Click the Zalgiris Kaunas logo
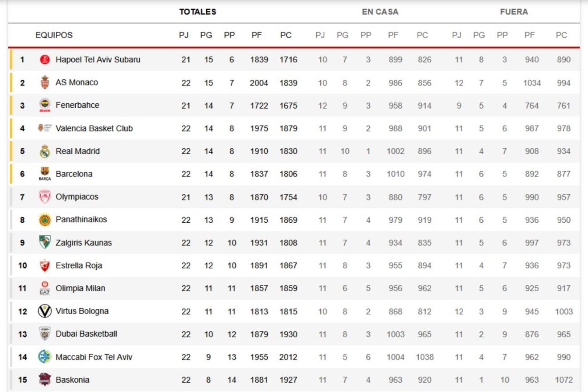The image size is (588, 392). [45, 243]
